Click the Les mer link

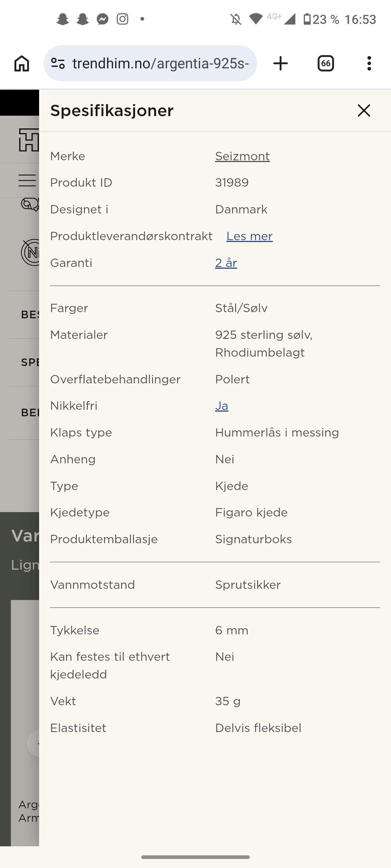(x=249, y=236)
